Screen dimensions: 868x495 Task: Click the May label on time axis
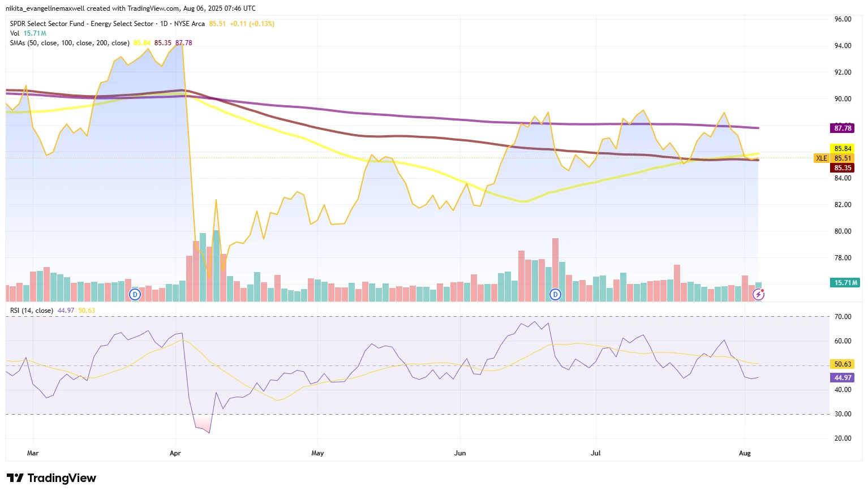[x=317, y=453]
